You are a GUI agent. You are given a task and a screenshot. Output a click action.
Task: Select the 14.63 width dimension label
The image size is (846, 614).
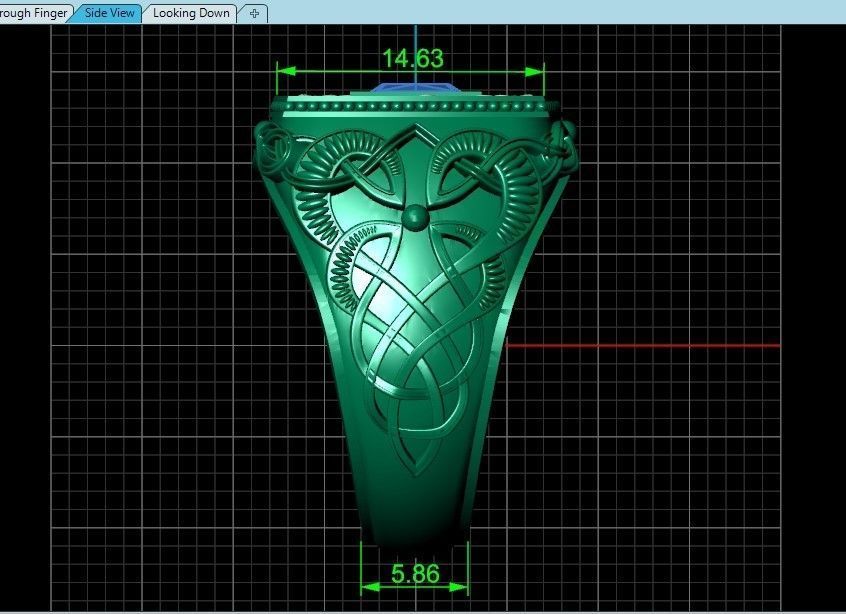413,58
